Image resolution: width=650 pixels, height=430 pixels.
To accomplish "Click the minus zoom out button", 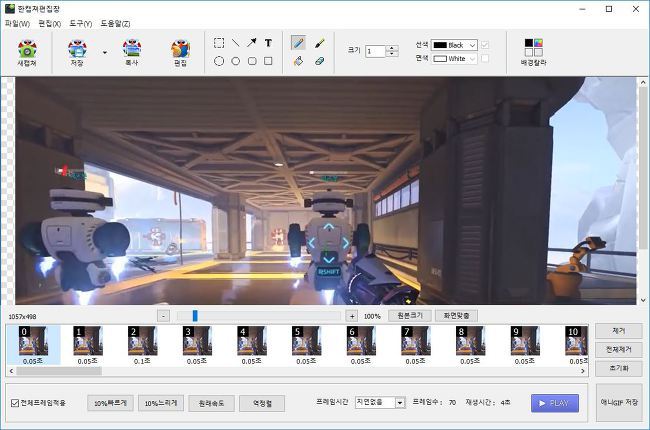I will pos(163,316).
